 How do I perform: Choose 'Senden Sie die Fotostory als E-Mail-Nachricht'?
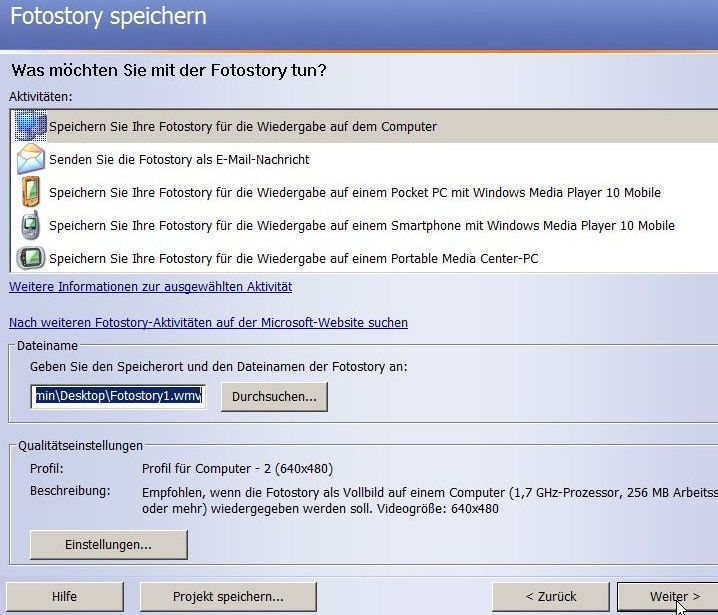(179, 159)
